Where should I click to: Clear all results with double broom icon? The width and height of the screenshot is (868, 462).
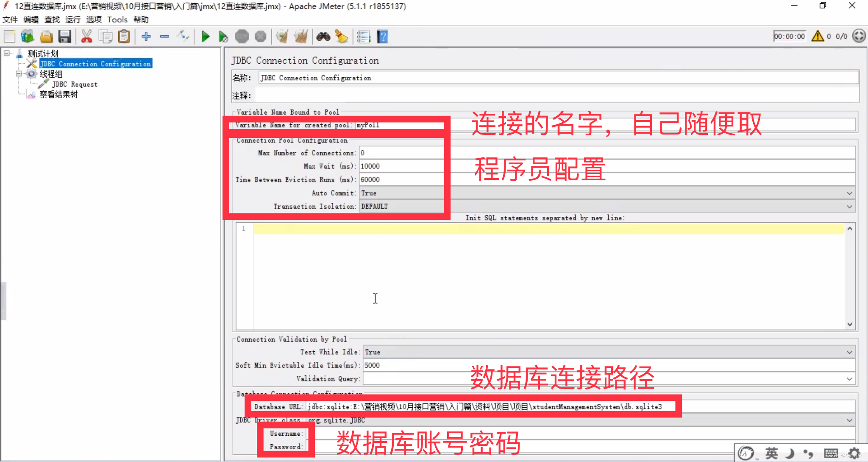click(x=300, y=36)
